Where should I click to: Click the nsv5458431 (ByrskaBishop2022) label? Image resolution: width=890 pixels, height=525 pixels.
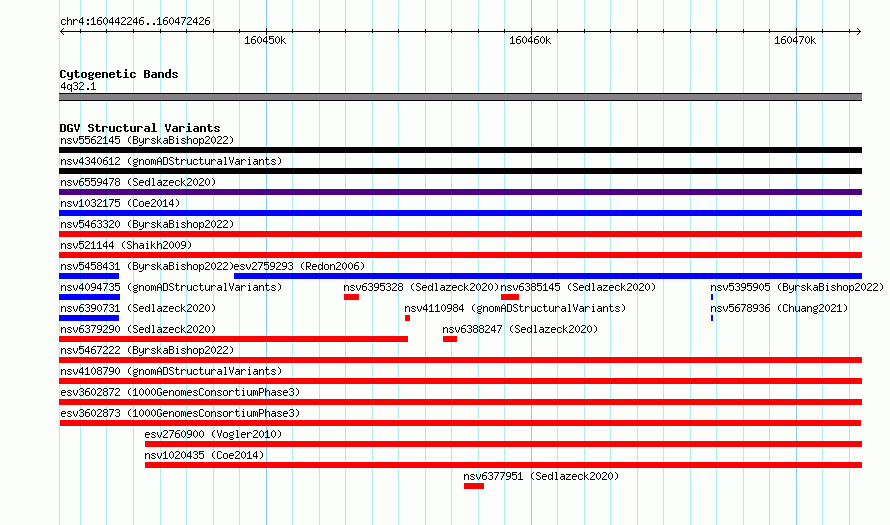coord(147,266)
